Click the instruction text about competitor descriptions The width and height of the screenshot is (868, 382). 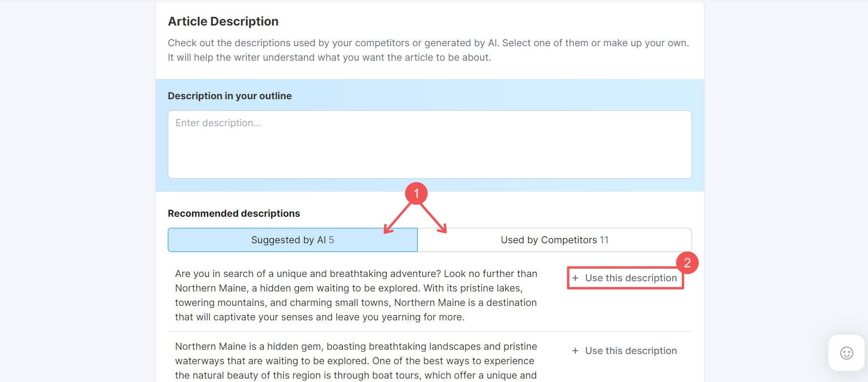(429, 50)
